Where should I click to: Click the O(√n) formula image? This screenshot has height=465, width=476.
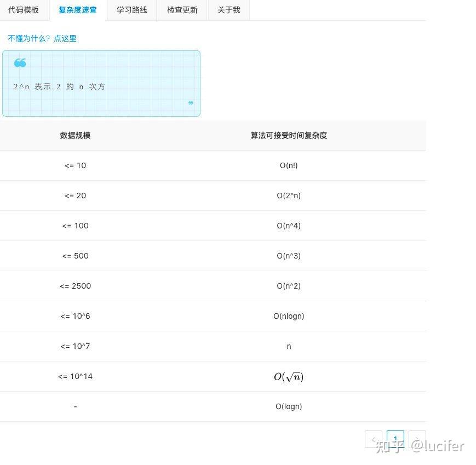coord(289,376)
